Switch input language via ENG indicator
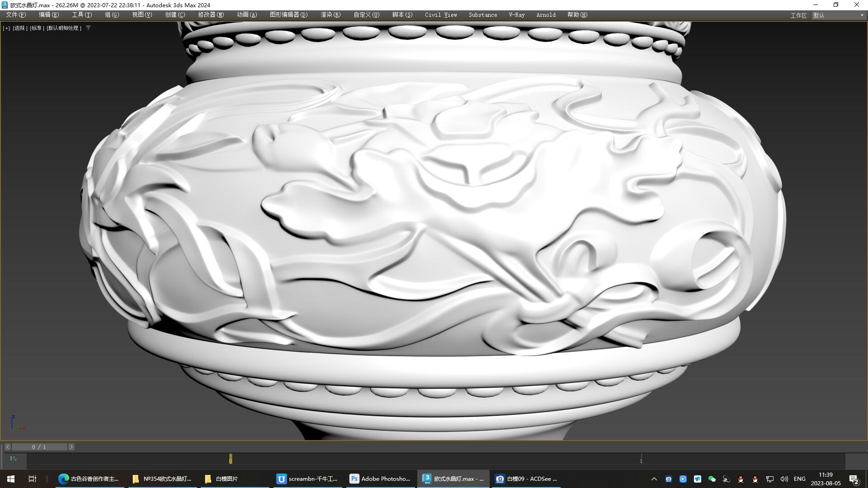The image size is (868, 488). (800, 479)
